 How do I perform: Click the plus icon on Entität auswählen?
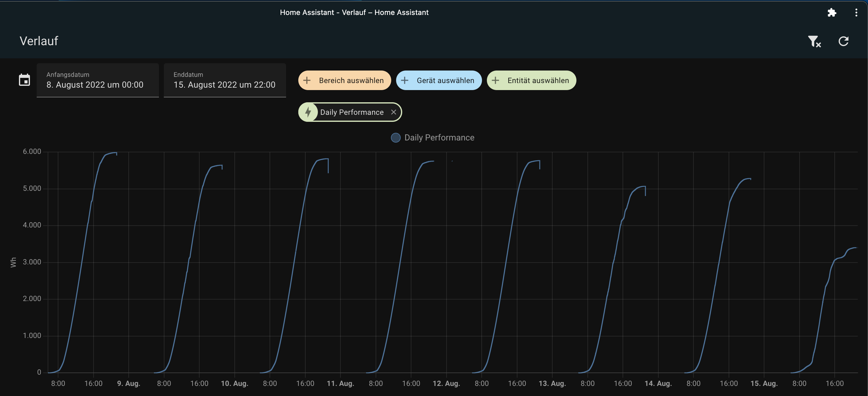click(x=495, y=80)
